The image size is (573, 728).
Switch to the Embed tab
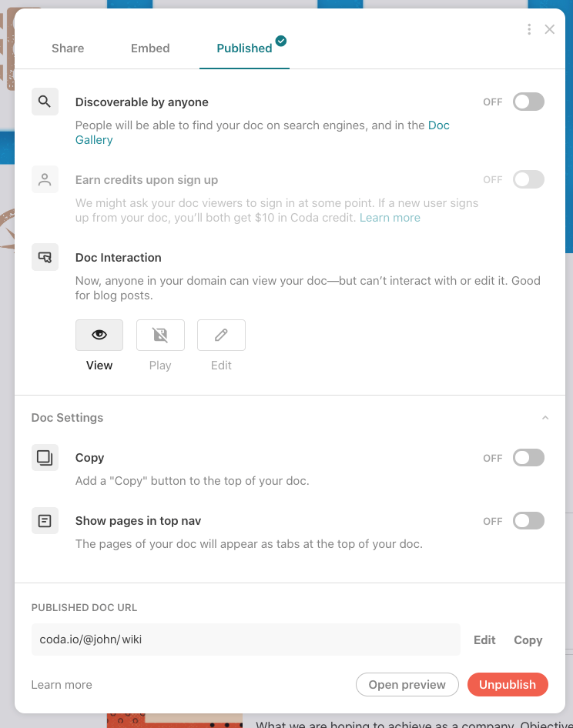tap(150, 48)
